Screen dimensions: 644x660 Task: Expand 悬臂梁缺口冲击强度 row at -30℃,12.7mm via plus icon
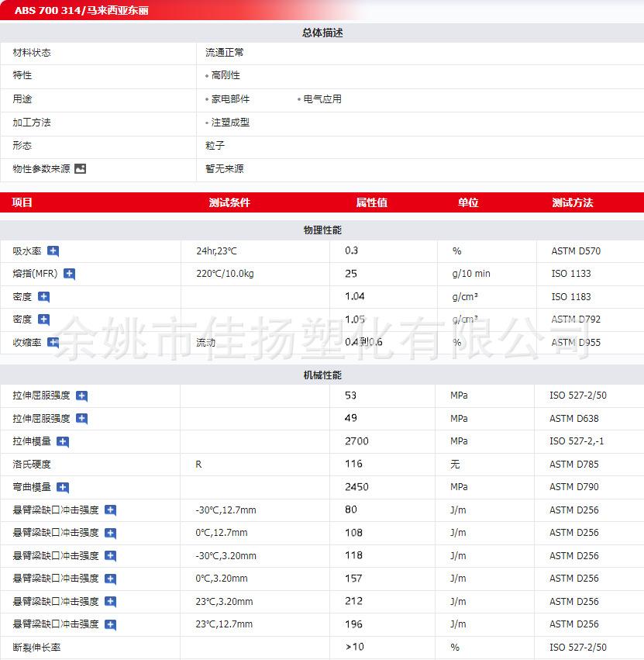click(x=110, y=510)
